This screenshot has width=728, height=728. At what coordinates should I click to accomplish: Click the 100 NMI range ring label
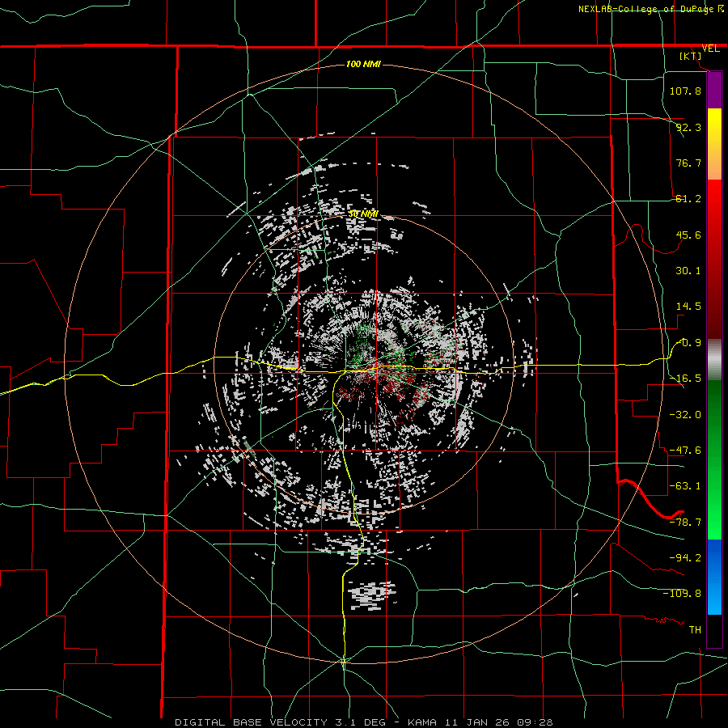[363, 64]
